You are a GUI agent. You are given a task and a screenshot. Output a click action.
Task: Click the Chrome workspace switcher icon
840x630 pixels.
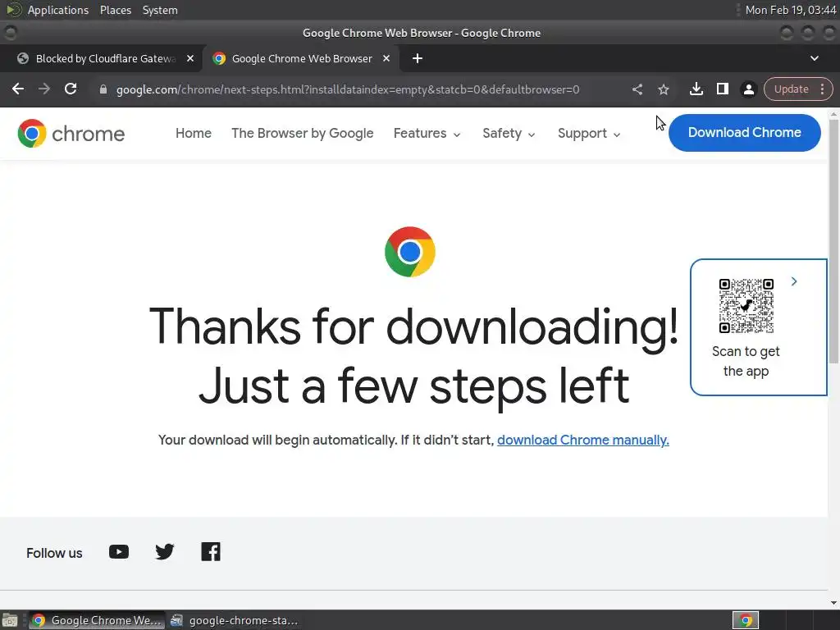point(745,620)
